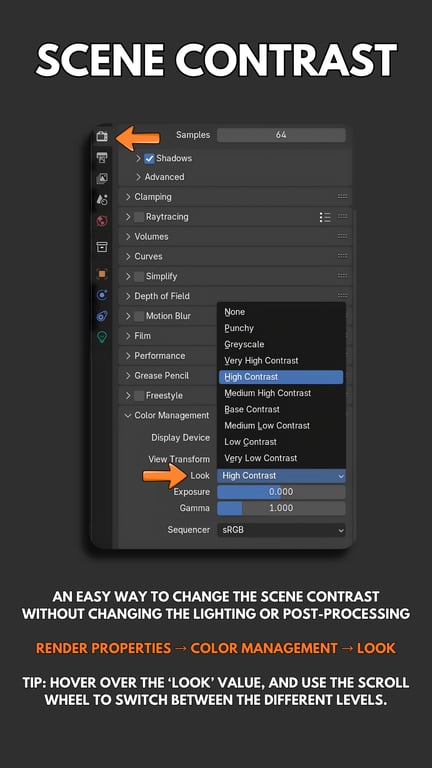Open the View Layer properties tab icon
Screen dimensions: 432x768
coord(102,178)
